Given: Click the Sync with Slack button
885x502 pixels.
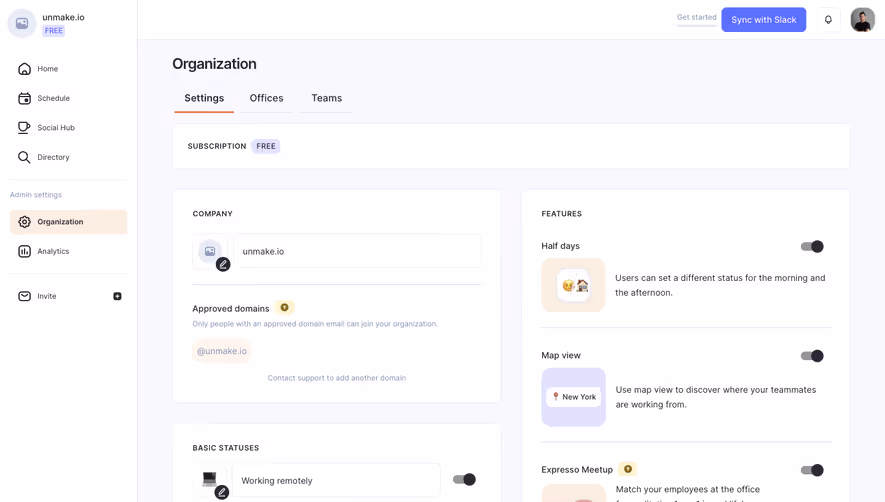Looking at the screenshot, I should pyautogui.click(x=764, y=20).
